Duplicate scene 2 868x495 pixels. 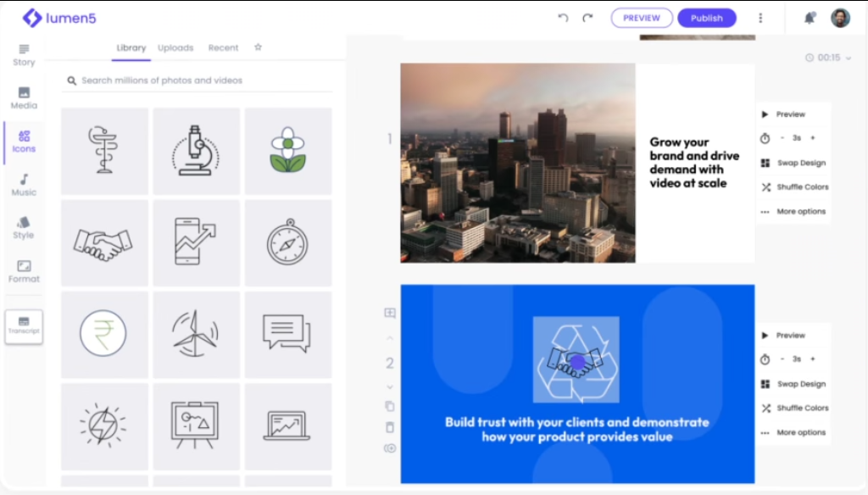390,406
